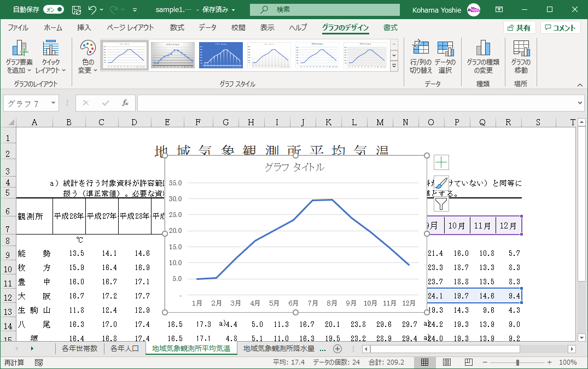Click the 共有 (Share) button
588x369 pixels.
point(519,28)
